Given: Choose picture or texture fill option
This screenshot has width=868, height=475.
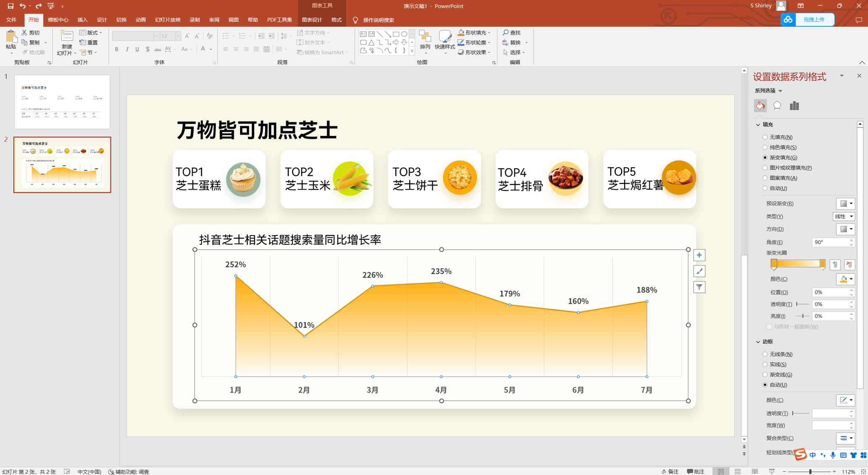Looking at the screenshot, I should point(765,168).
